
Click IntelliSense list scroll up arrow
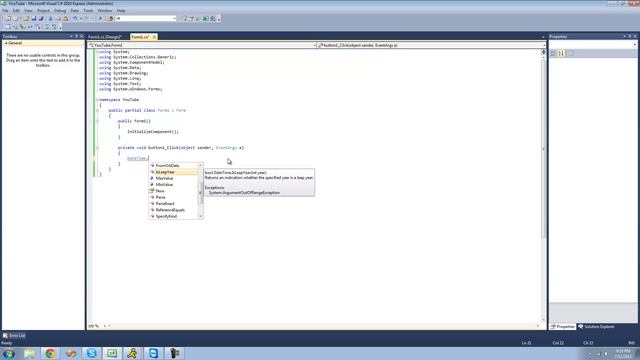tap(200, 165)
